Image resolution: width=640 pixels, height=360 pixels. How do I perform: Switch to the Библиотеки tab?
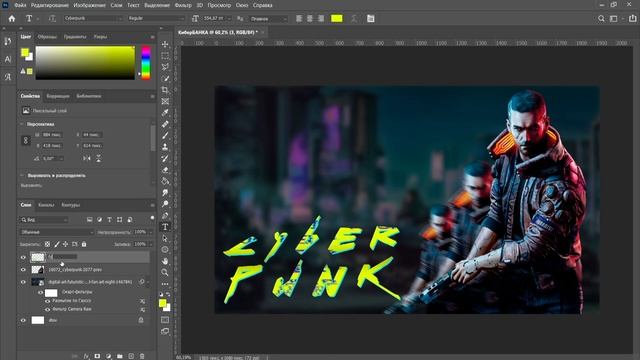click(89, 96)
